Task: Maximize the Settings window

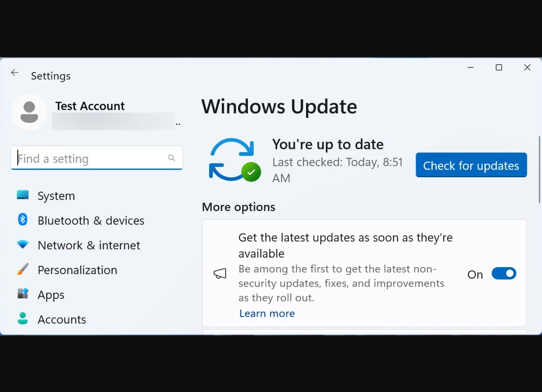Action: 499,67
